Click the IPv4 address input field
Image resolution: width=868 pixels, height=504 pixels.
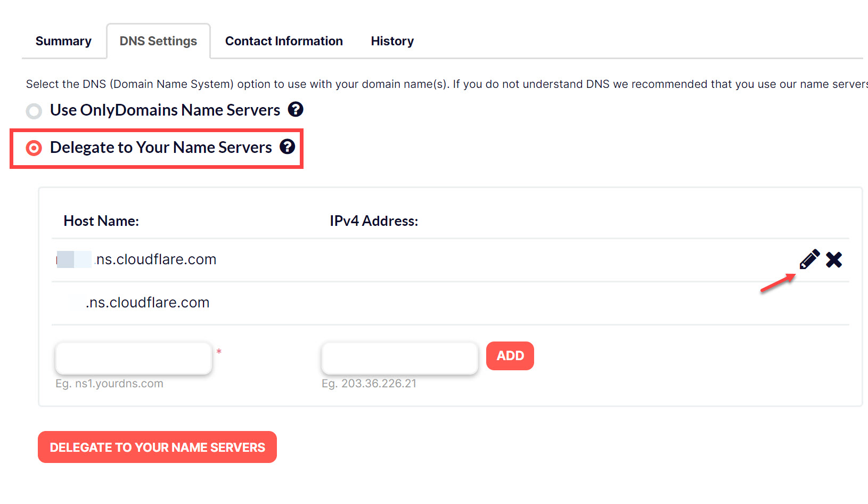click(399, 358)
